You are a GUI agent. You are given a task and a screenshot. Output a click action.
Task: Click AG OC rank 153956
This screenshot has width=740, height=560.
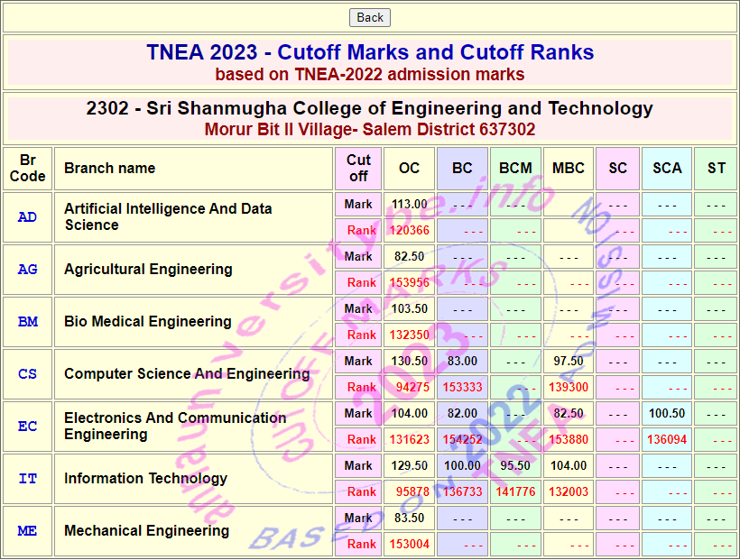click(x=409, y=282)
